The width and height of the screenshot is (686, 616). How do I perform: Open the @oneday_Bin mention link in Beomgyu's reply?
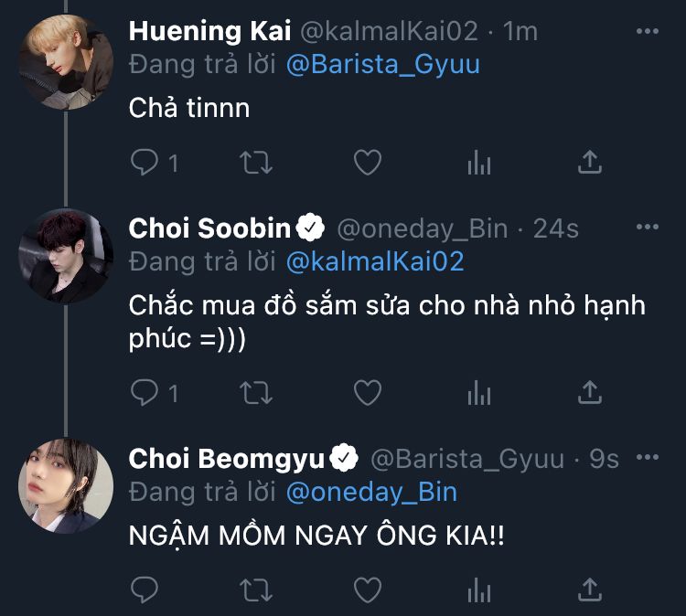(371, 493)
